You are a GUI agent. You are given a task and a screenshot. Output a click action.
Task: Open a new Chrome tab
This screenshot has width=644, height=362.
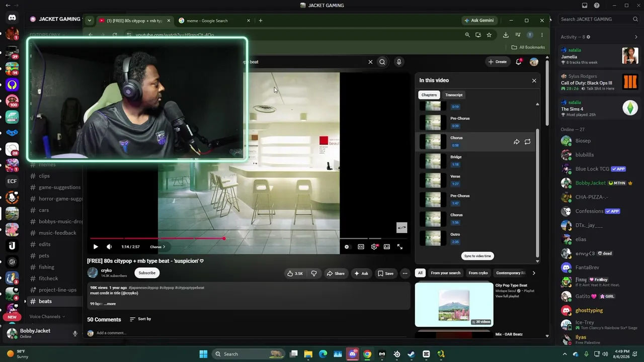click(x=260, y=21)
